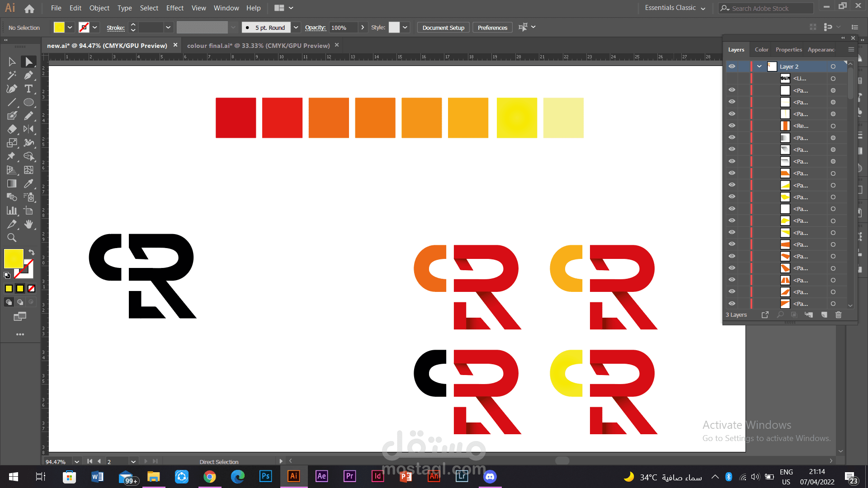Click the yellow Fill color swatch in toolbar
The height and width of the screenshot is (488, 868).
click(x=14, y=258)
